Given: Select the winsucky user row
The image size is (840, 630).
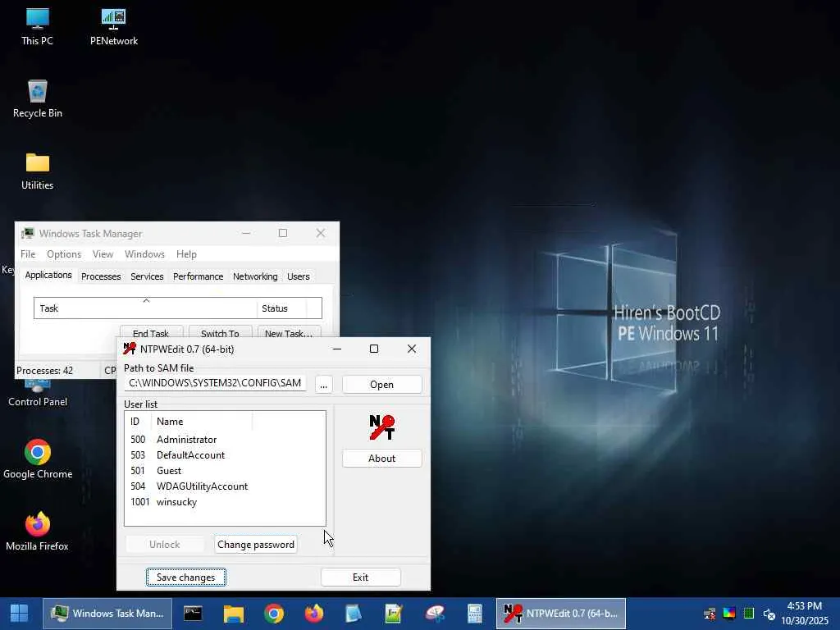Looking at the screenshot, I should click(225, 501).
